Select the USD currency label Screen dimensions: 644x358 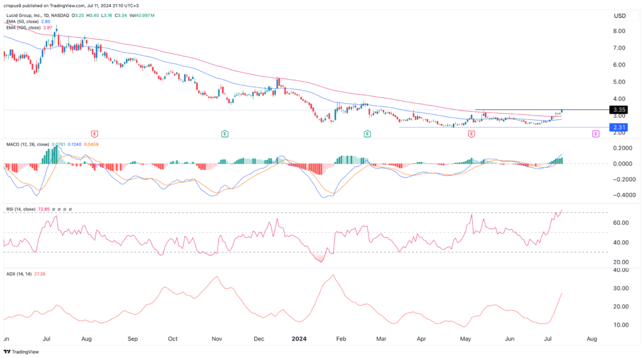click(x=619, y=16)
